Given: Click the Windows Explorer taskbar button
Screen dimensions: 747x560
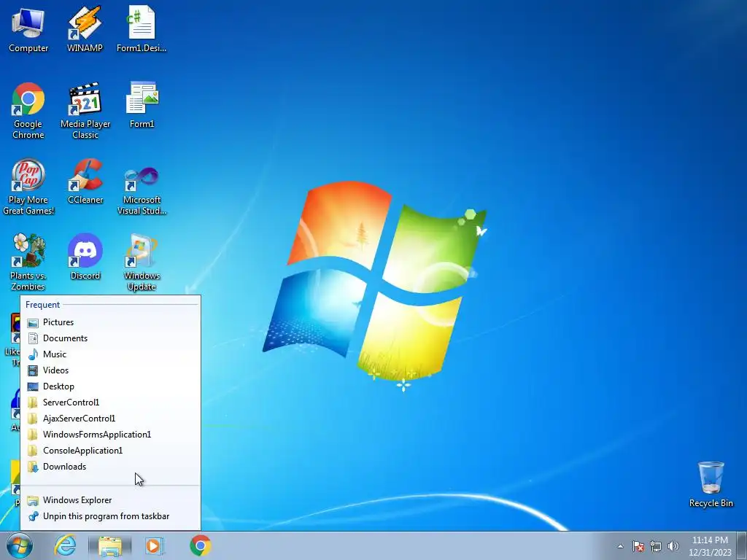Looking at the screenshot, I should pos(110,546).
